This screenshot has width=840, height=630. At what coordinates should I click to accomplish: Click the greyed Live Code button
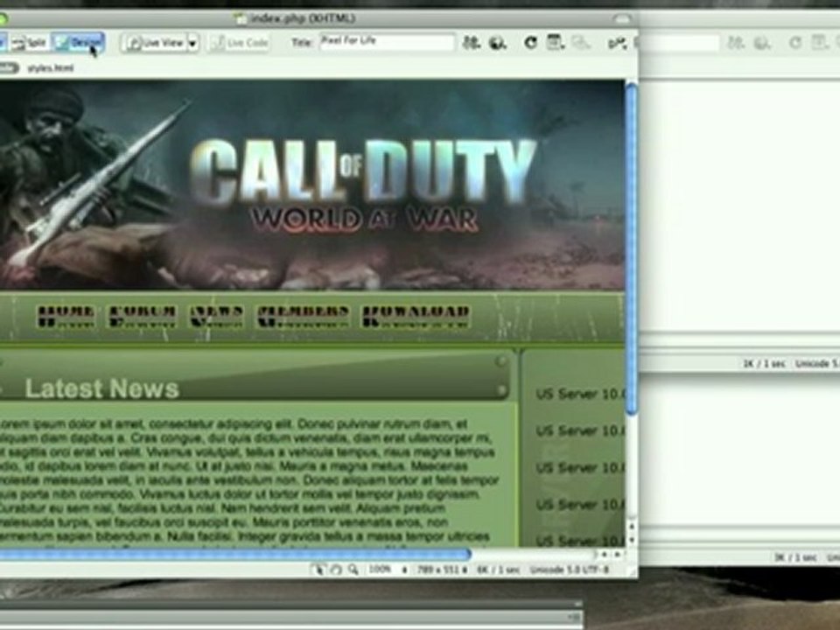(x=240, y=43)
